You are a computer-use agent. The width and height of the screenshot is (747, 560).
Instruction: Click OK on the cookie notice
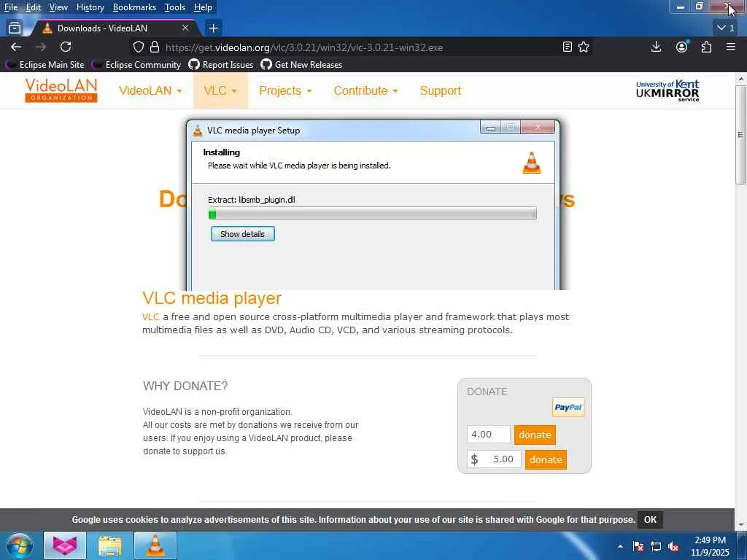point(650,519)
